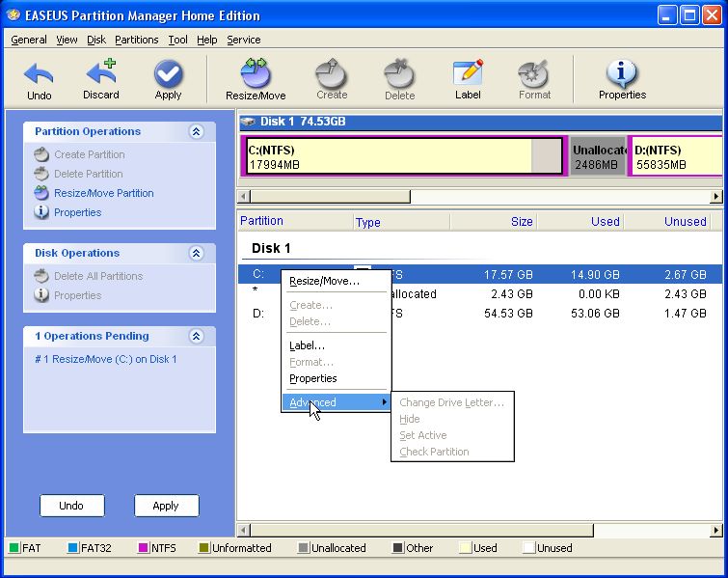728x578 pixels.
Task: Open the General menu
Action: click(x=29, y=40)
